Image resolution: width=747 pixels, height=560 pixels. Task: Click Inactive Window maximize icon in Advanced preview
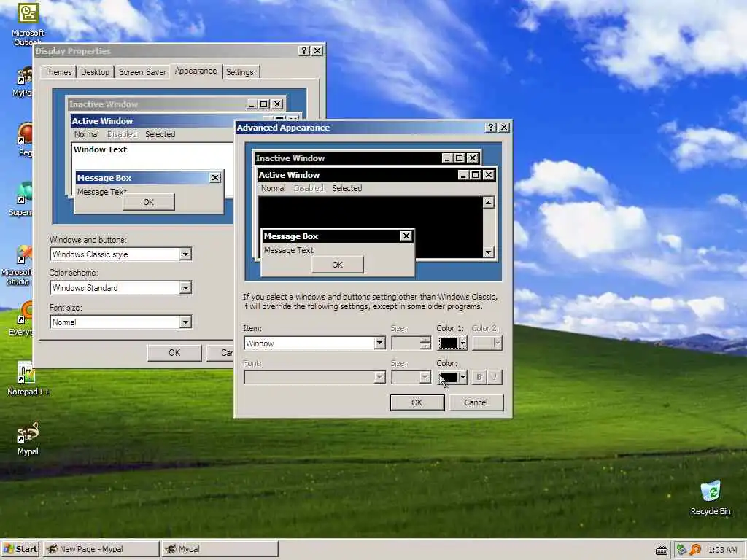coord(459,158)
